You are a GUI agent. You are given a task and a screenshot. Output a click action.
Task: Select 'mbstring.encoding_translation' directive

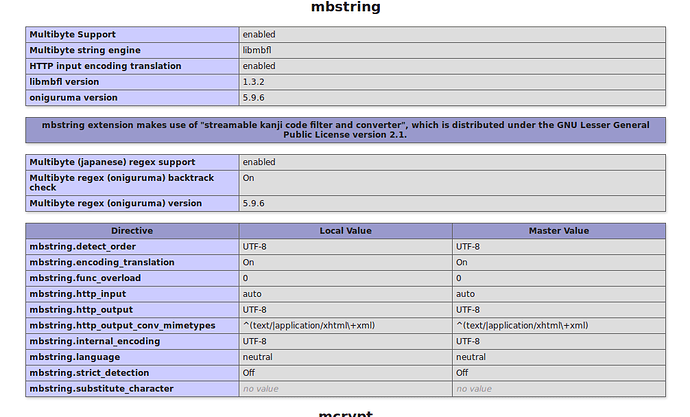coord(132,262)
